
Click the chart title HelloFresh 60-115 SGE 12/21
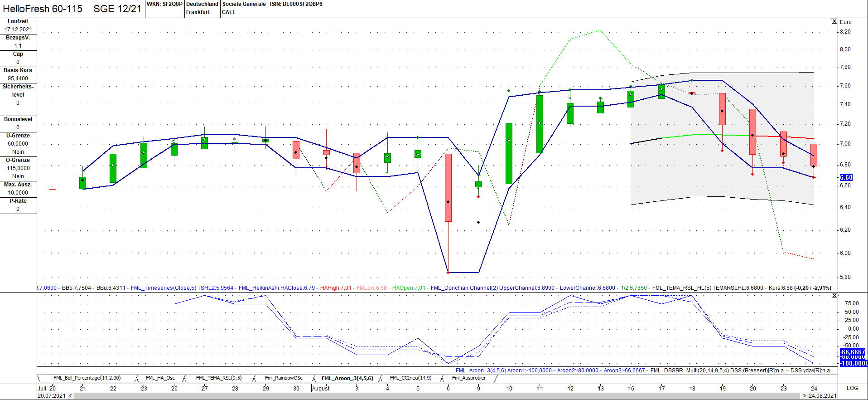pos(72,9)
